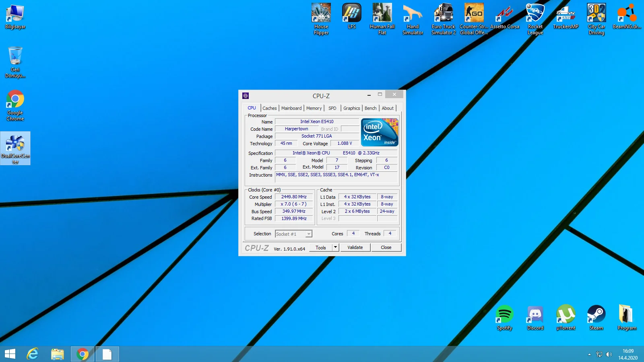Select the Assetto Corsa shortcut
The height and width of the screenshot is (362, 644).
(x=504, y=14)
